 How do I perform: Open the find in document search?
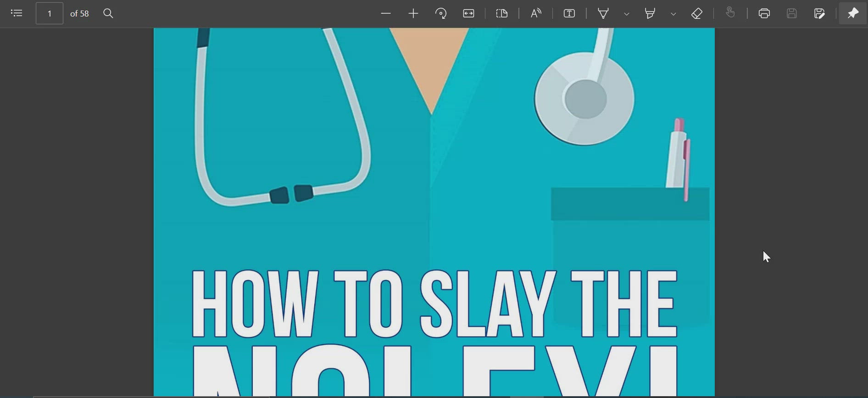tap(108, 13)
